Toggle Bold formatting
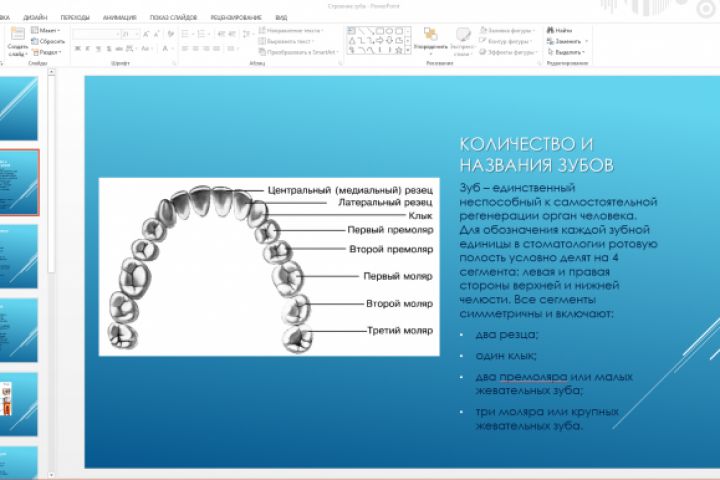Screen dimensions: 720x480 coord(78,49)
